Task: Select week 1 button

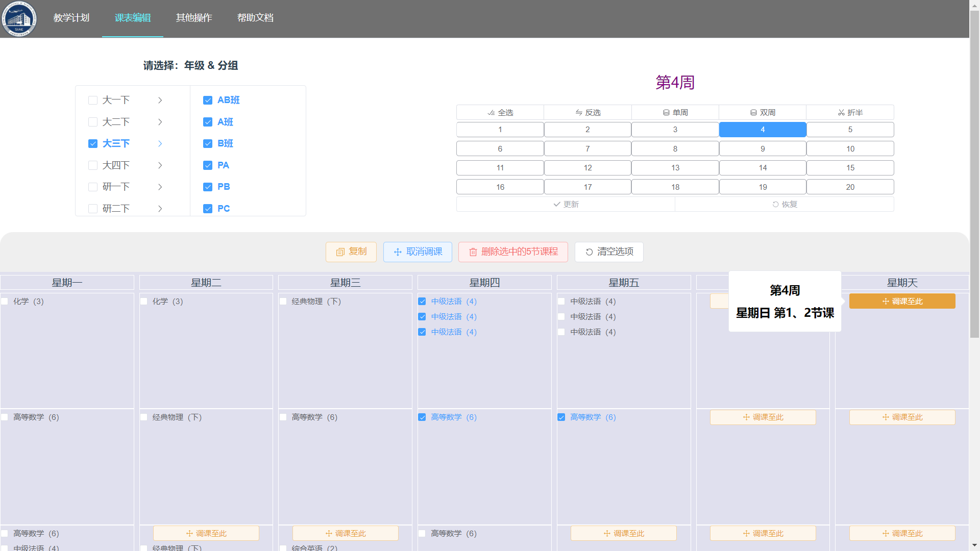Action: pos(500,130)
